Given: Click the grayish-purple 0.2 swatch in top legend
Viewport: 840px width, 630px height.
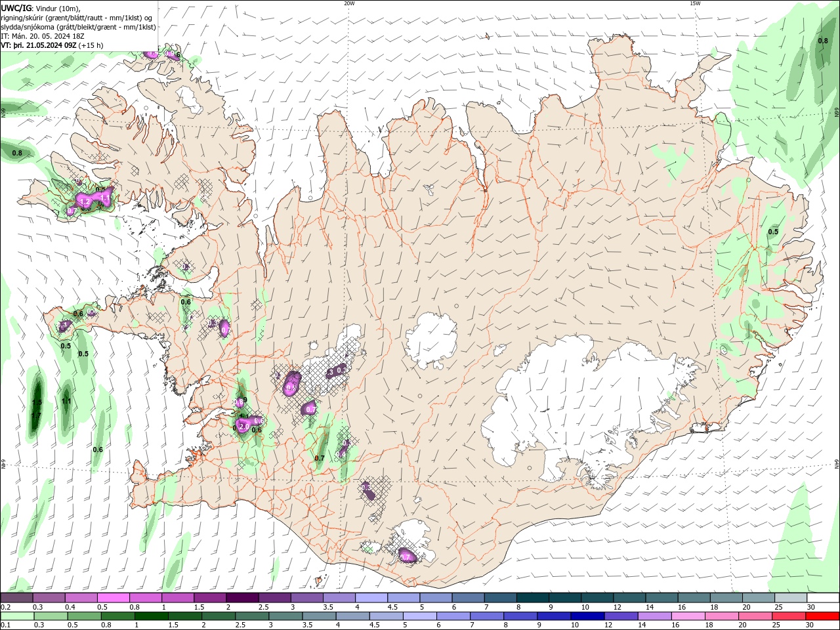Looking at the screenshot, I should [x=16, y=598].
